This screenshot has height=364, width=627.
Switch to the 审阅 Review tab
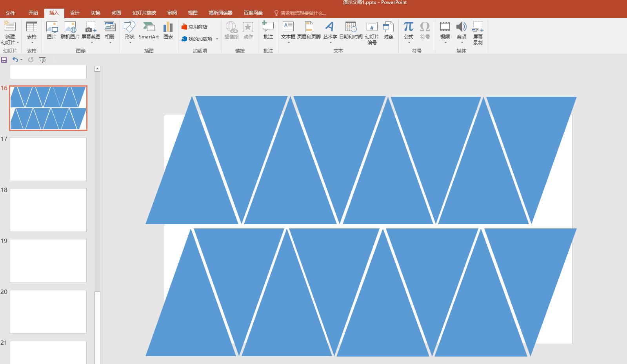point(172,13)
